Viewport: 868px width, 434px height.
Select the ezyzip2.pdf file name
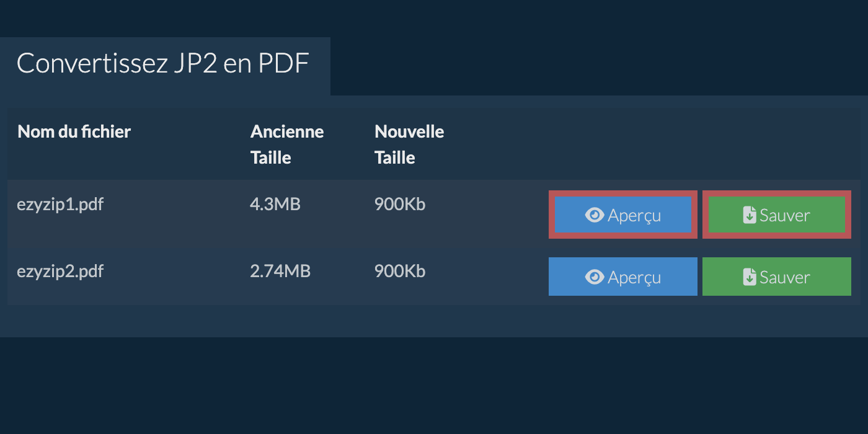[x=60, y=271]
